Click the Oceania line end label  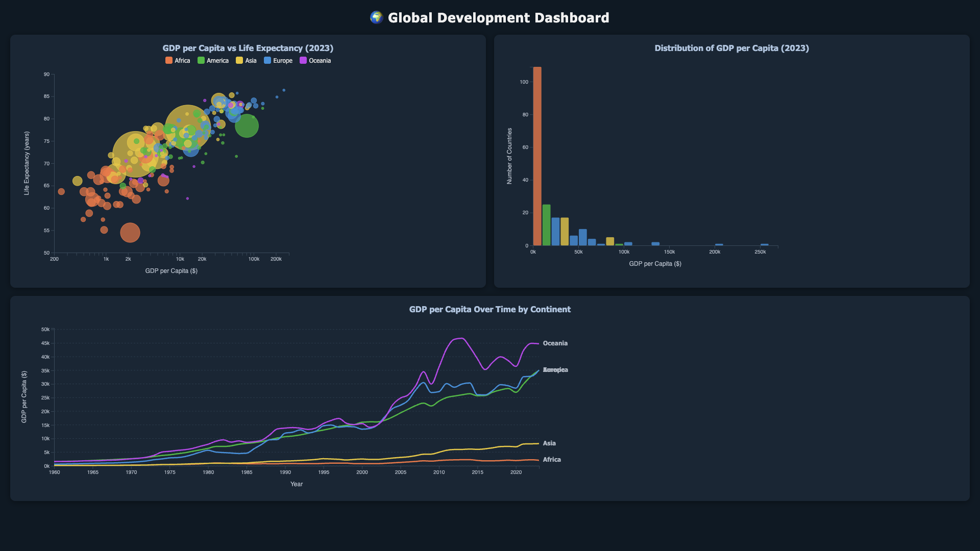(x=555, y=343)
